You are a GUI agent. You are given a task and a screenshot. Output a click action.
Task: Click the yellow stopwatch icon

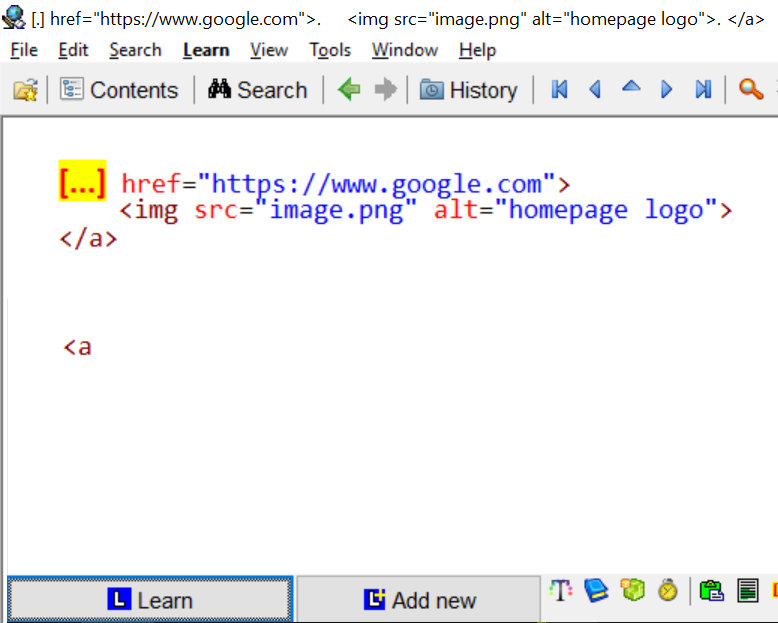pos(668,591)
